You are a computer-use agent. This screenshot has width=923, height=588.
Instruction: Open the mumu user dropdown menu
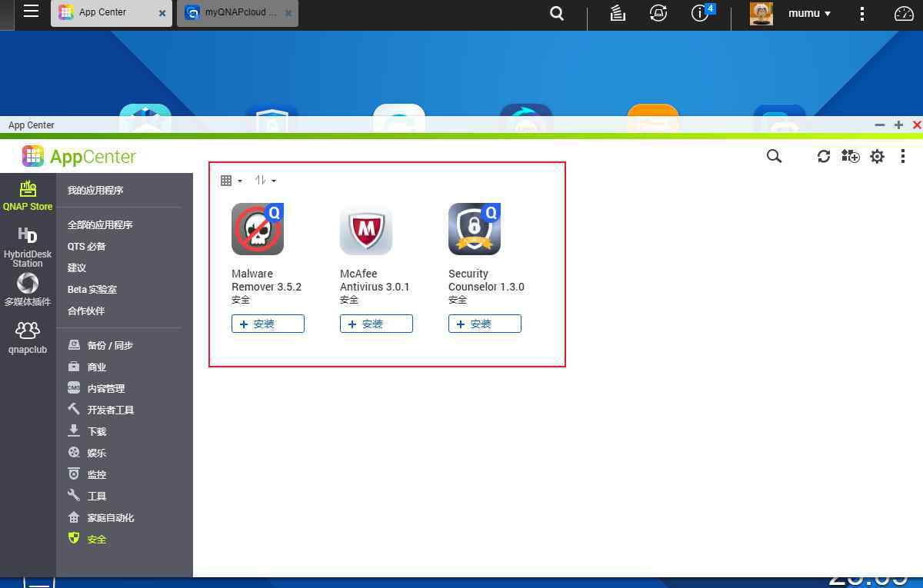point(809,13)
